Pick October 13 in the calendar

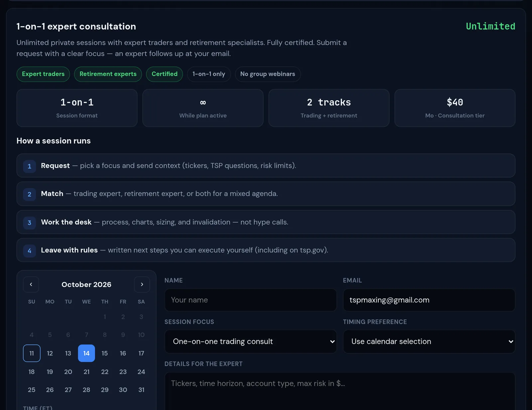pyautogui.click(x=68, y=353)
